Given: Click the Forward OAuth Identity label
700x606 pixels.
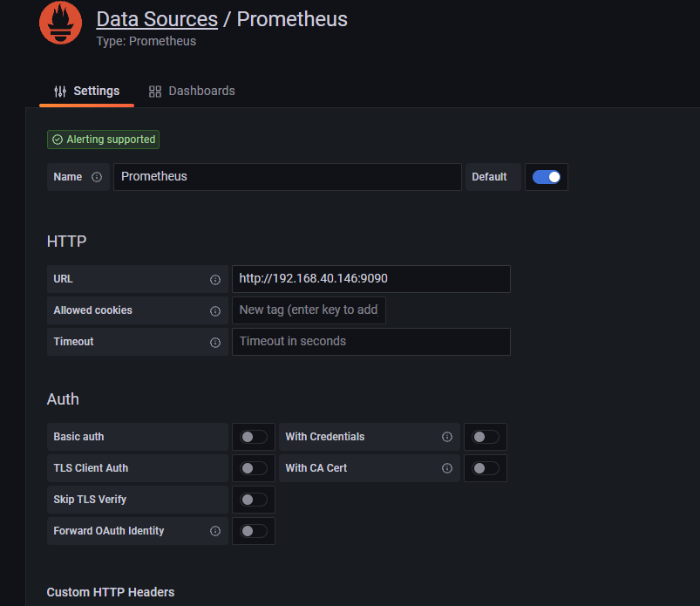Looking at the screenshot, I should (x=109, y=530).
